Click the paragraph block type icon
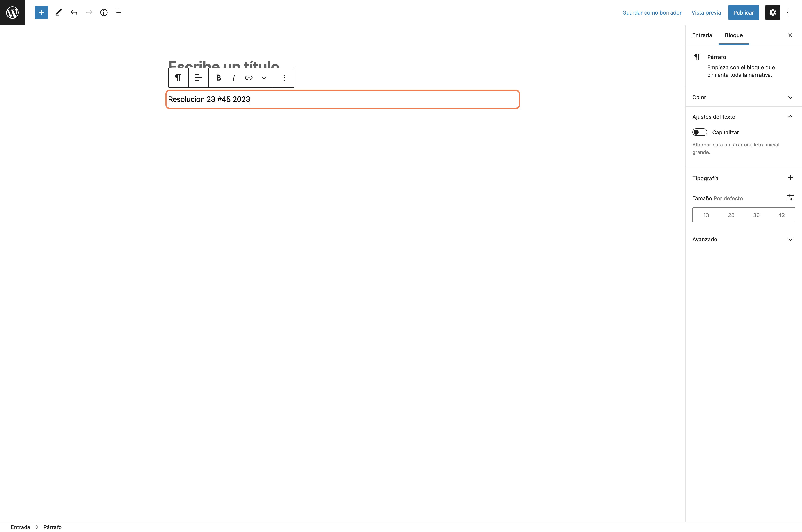Viewport: 802px width, 532px height. pos(178,78)
